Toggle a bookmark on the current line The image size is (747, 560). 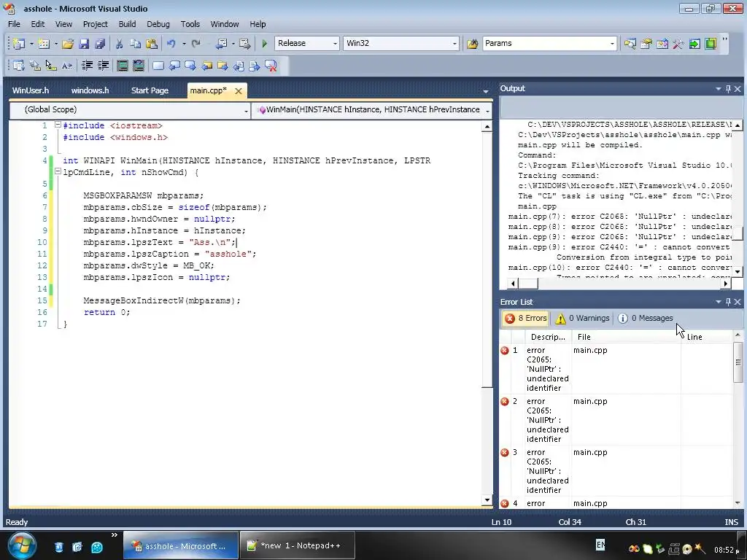click(158, 66)
